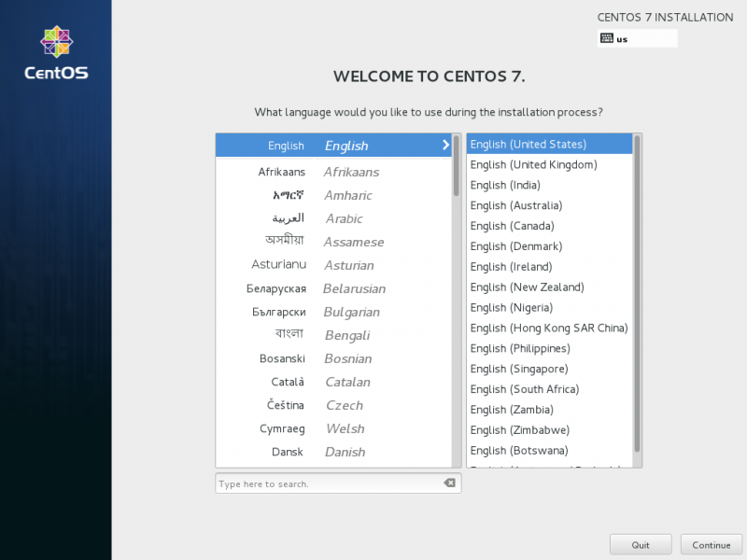Choose Bengali language entry

pyautogui.click(x=331, y=335)
